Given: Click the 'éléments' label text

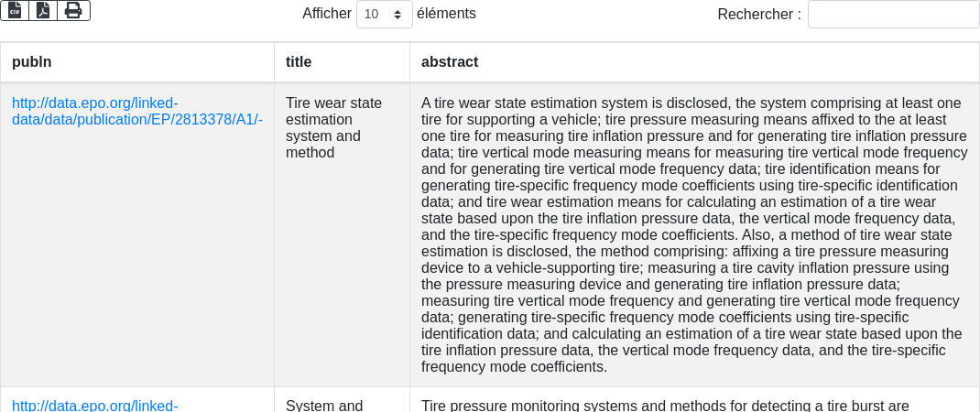Looking at the screenshot, I should pos(446,14).
